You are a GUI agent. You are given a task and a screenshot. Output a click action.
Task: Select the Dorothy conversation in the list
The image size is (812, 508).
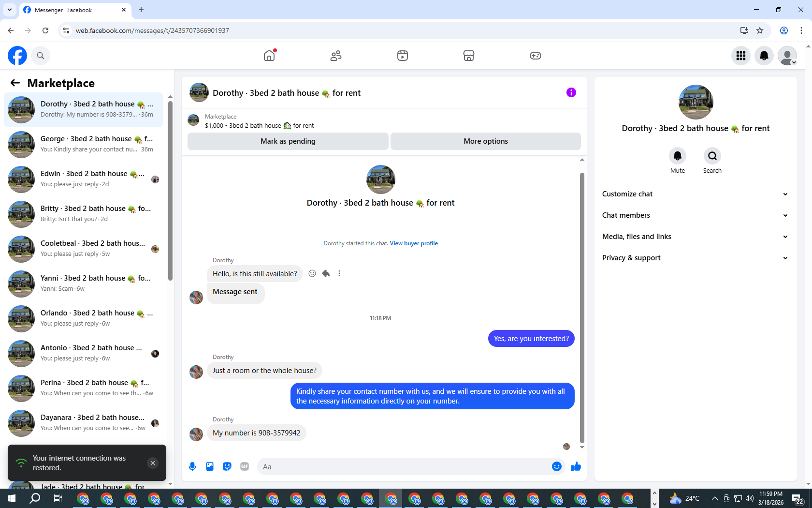coord(84,110)
